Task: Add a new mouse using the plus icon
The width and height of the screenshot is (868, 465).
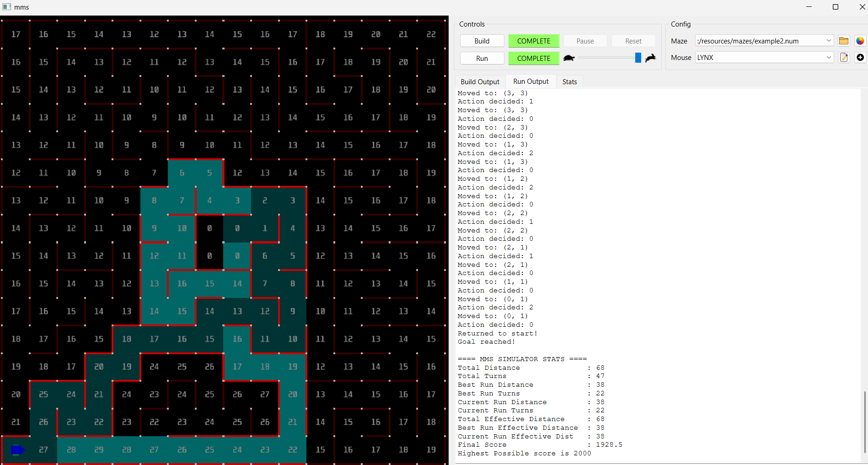Action: (860, 57)
